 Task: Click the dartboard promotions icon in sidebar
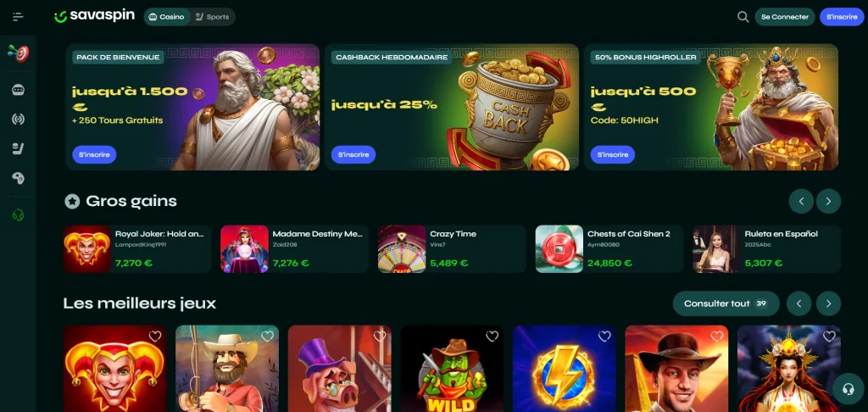[19, 53]
